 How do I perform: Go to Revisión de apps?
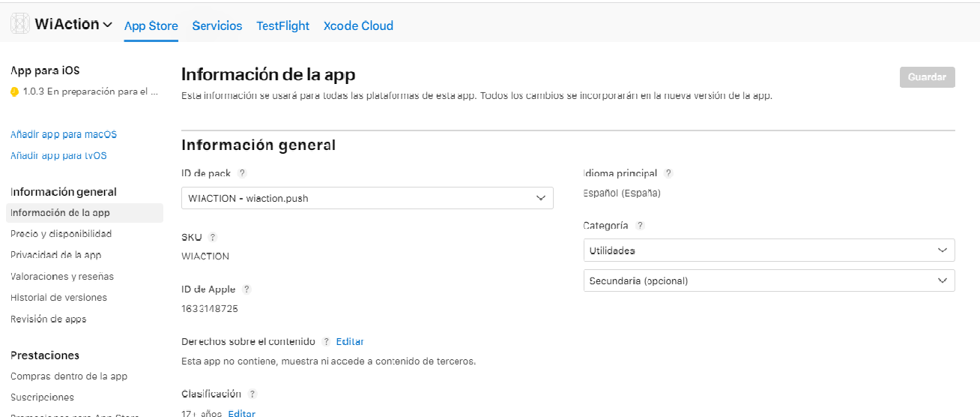[48, 319]
